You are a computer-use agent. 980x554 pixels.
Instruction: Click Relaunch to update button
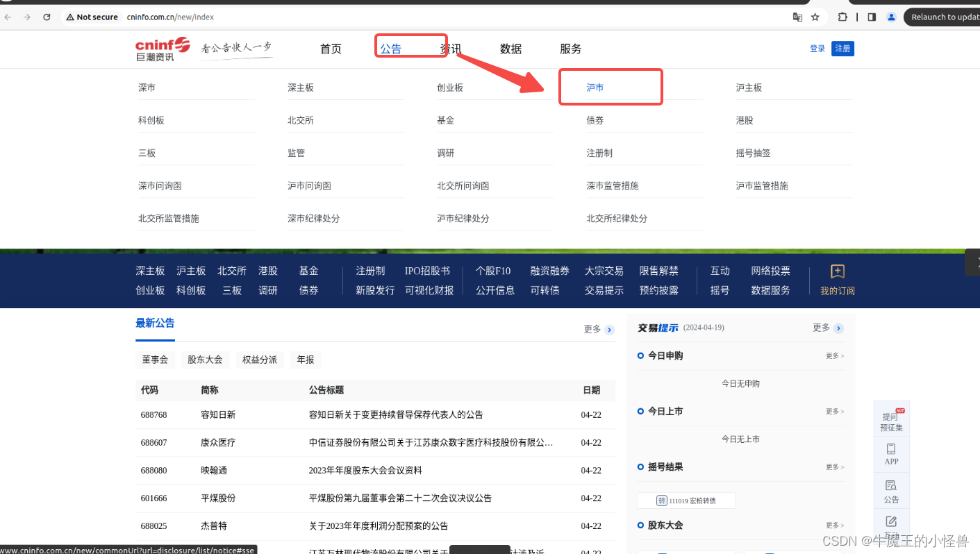click(943, 17)
